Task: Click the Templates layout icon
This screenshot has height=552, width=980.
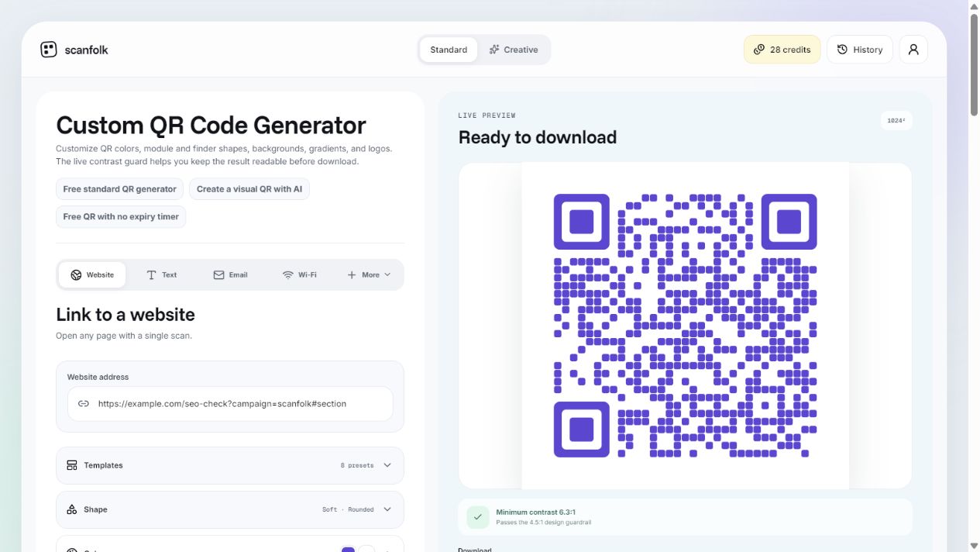Action: 72,465
